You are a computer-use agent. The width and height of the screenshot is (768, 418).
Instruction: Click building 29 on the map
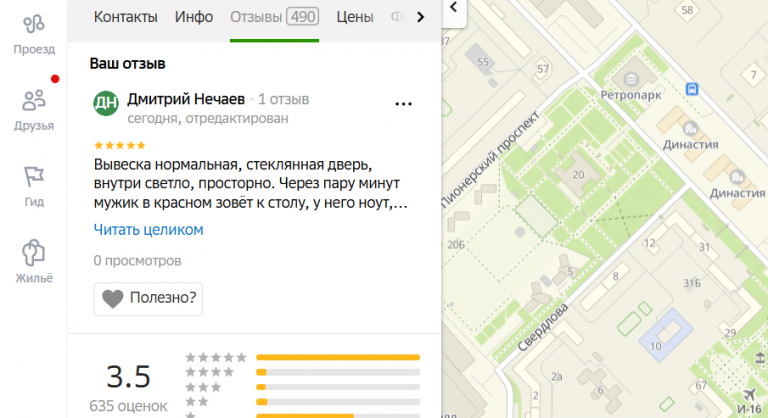coord(730,333)
